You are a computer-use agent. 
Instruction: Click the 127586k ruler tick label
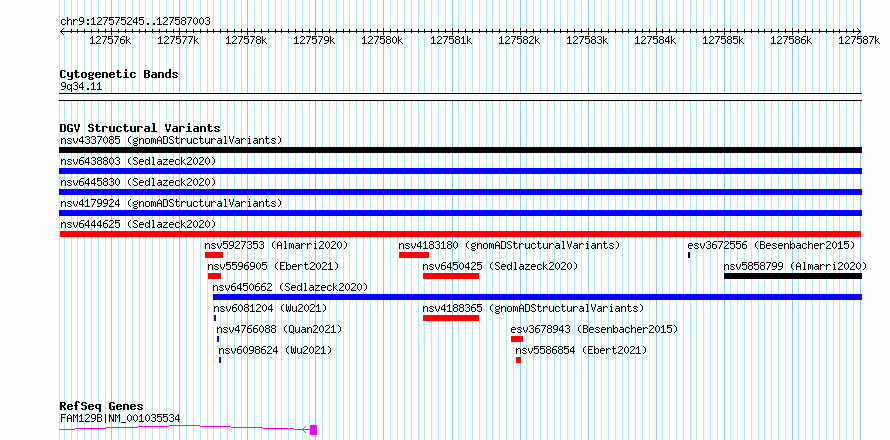[x=792, y=40]
